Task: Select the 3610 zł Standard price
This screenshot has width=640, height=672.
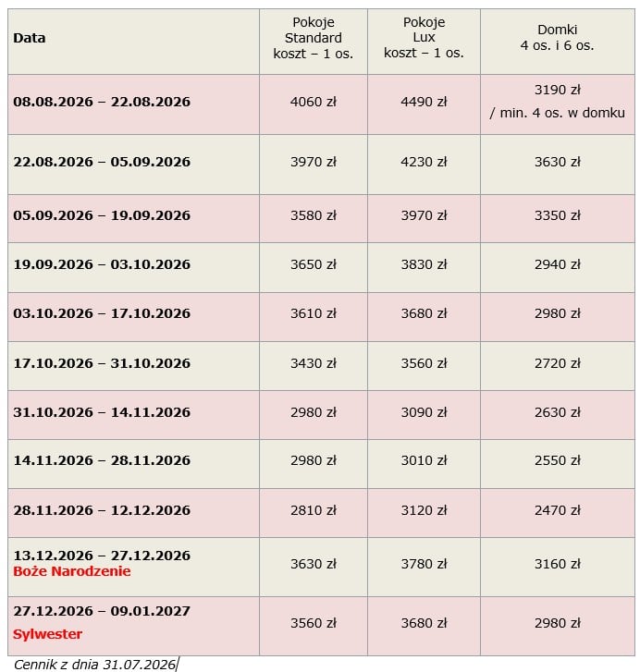Action: 314,313
